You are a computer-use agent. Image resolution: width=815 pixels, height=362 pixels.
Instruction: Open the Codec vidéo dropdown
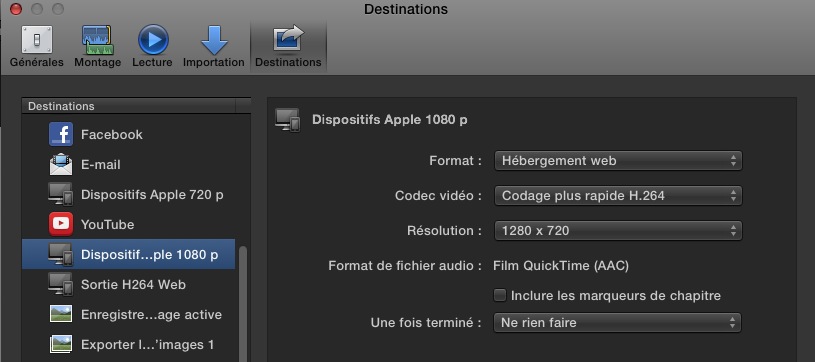pyautogui.click(x=618, y=196)
